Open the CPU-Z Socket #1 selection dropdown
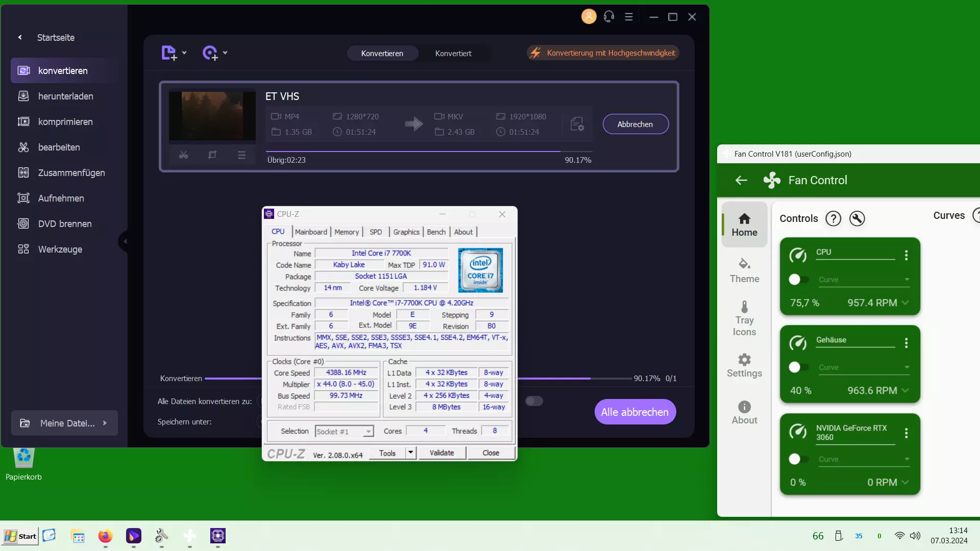The image size is (980, 551). pos(344,432)
